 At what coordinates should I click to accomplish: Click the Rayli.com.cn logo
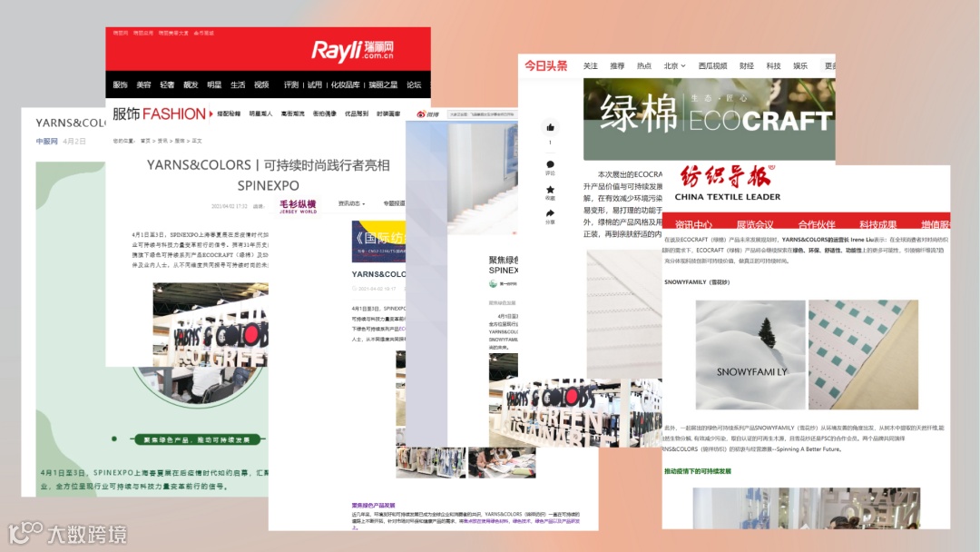[x=353, y=50]
